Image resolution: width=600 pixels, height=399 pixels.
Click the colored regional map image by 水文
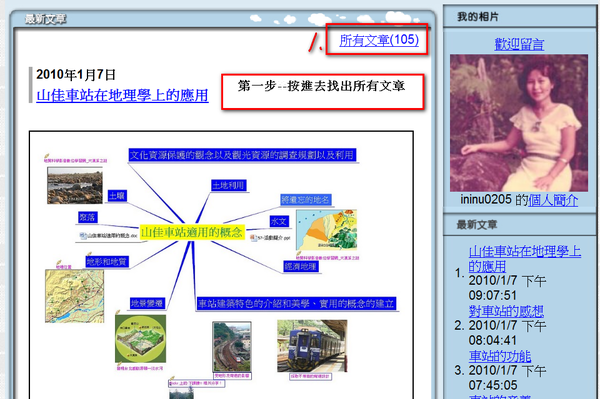(x=326, y=230)
